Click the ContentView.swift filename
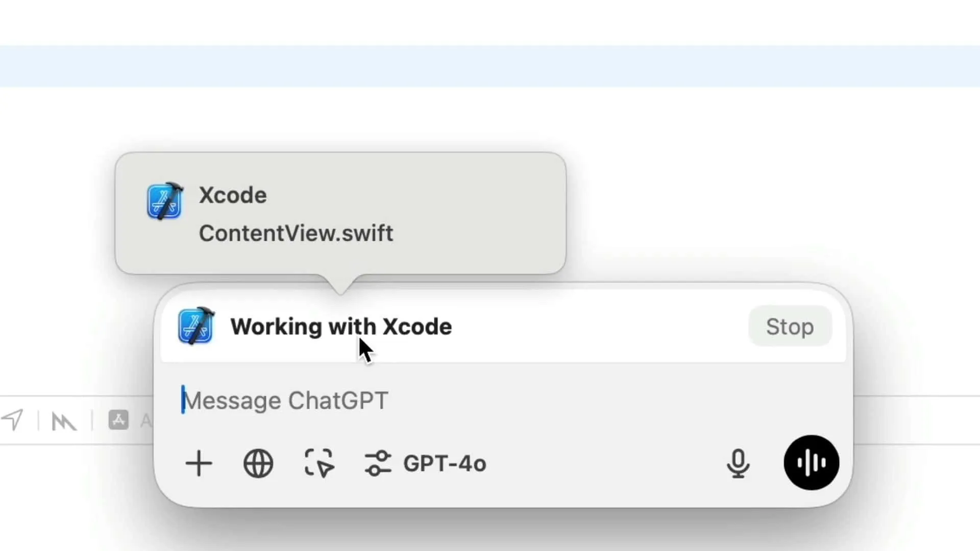980x551 pixels. point(296,233)
